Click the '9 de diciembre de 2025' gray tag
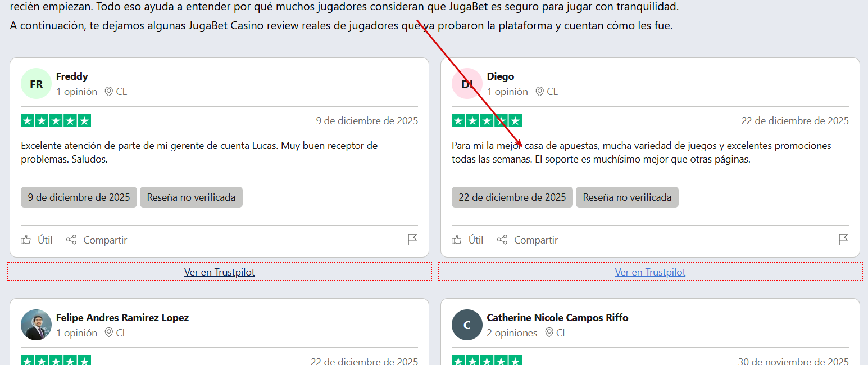The height and width of the screenshot is (365, 868). pyautogui.click(x=79, y=197)
